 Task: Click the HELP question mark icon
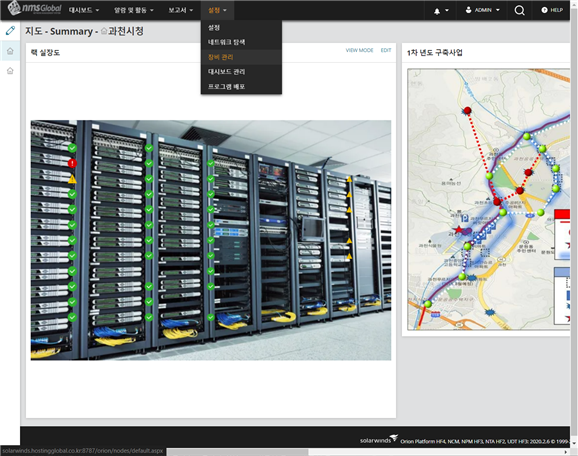544,10
